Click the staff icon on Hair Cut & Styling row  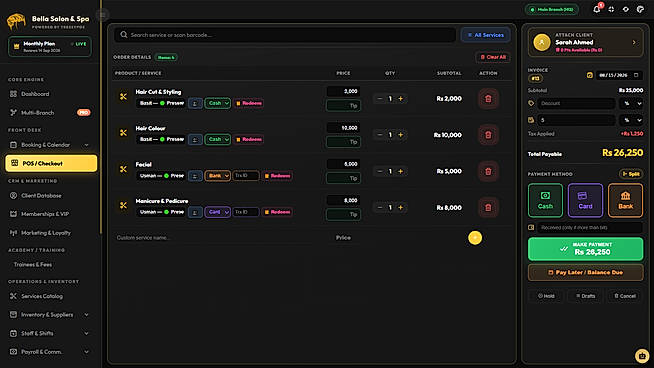point(195,103)
